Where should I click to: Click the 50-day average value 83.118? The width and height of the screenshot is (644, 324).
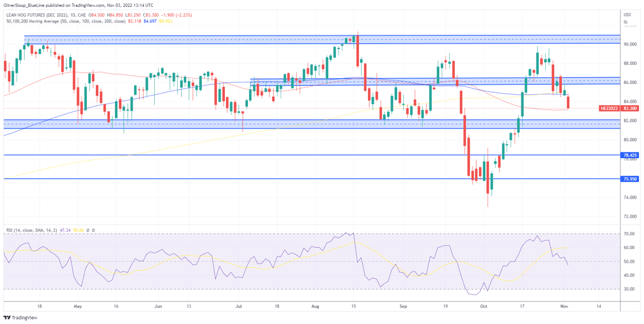tap(134, 21)
